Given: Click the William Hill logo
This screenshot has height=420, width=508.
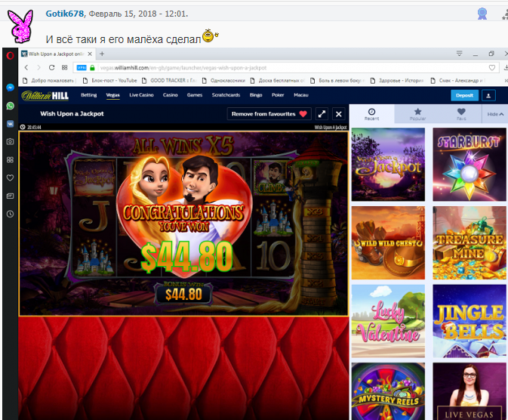Looking at the screenshot, I should 45,95.
